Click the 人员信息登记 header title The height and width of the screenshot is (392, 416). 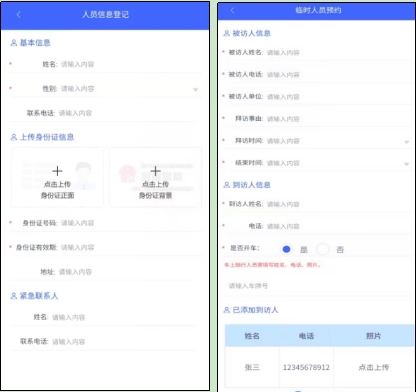(x=105, y=15)
